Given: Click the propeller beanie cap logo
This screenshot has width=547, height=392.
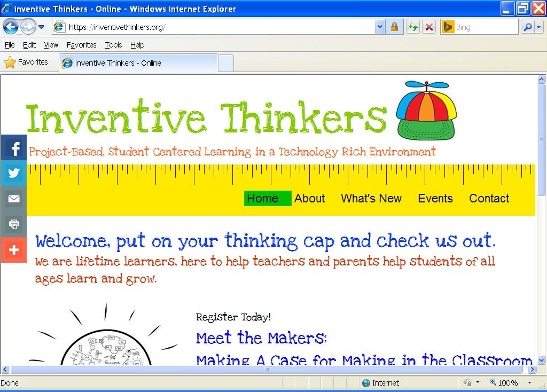Looking at the screenshot, I should click(426, 111).
